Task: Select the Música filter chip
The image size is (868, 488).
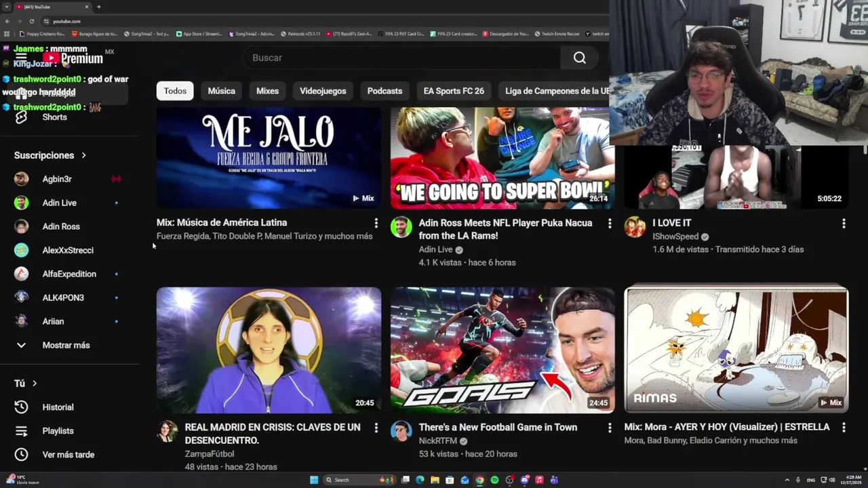Action: [x=221, y=91]
